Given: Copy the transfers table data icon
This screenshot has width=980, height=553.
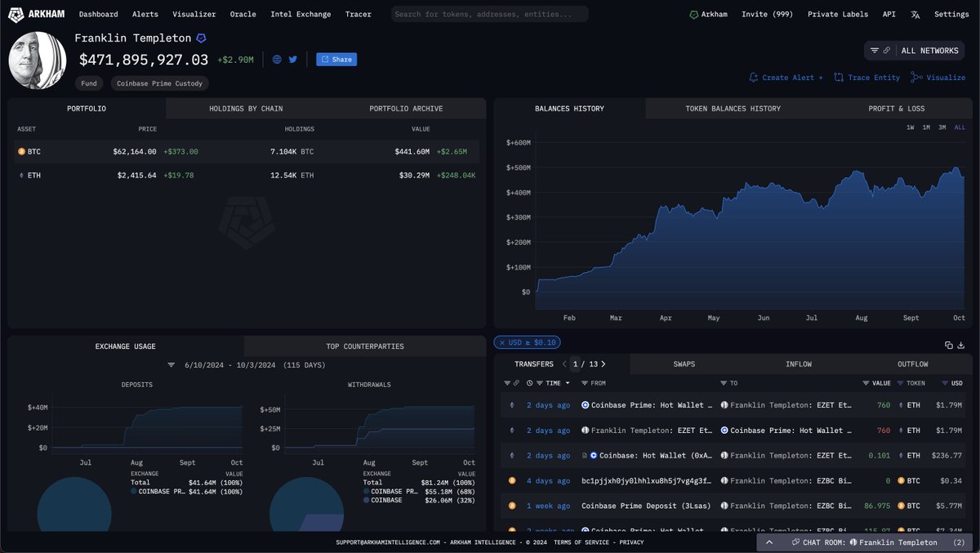Looking at the screenshot, I should (949, 346).
